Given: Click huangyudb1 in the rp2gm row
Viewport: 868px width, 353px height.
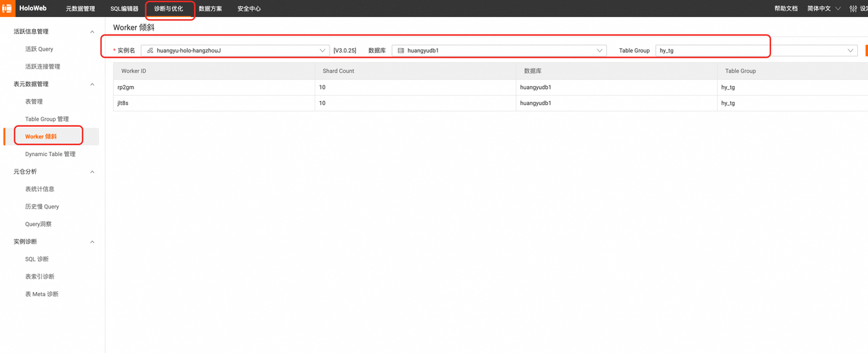Looking at the screenshot, I should pos(536,87).
